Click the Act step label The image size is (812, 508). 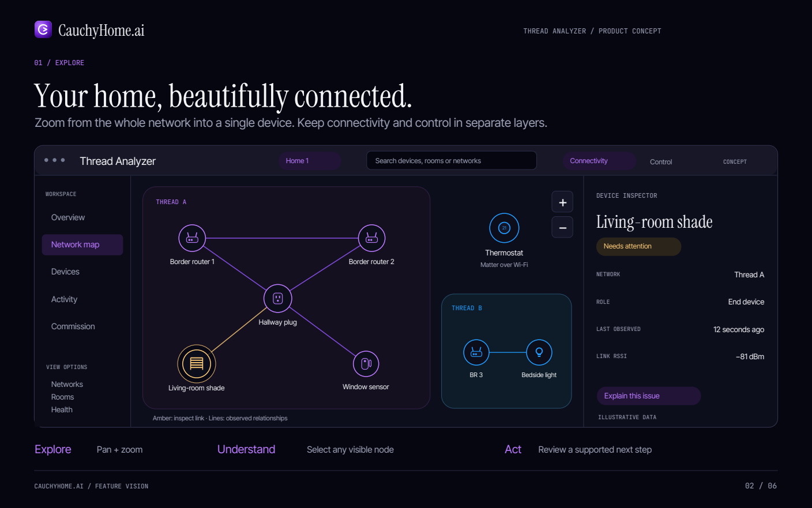pos(513,449)
